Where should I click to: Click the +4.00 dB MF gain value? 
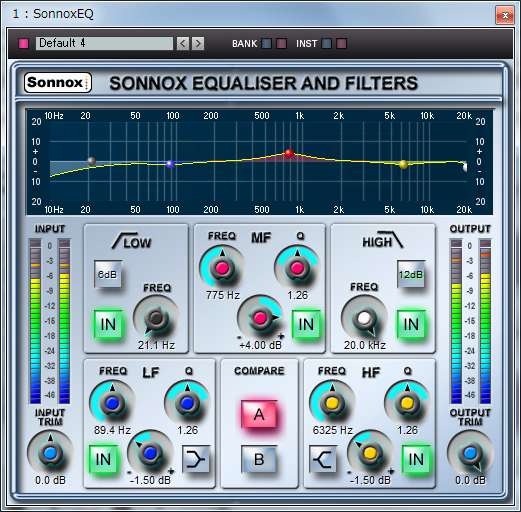coord(260,345)
